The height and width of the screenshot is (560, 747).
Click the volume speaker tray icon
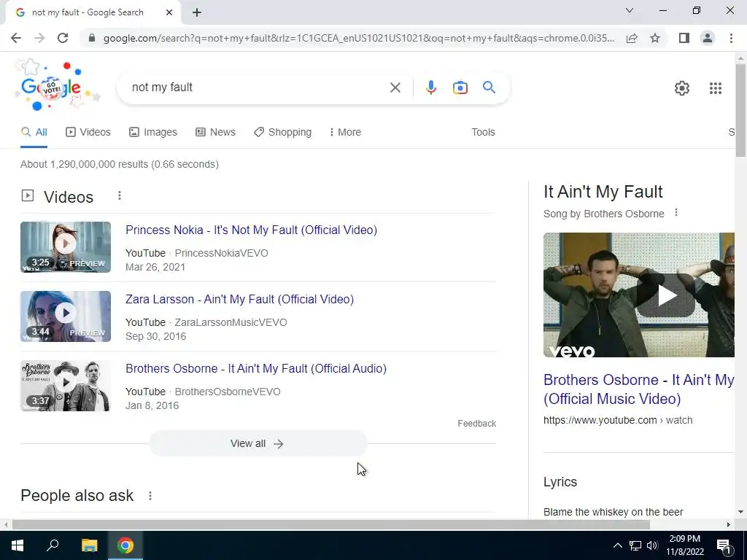click(x=652, y=545)
